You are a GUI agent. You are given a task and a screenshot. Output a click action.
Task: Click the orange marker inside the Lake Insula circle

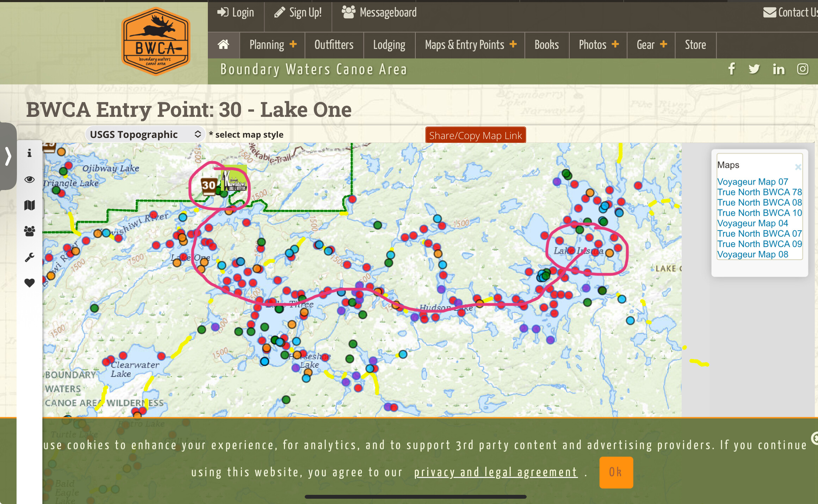609,253
